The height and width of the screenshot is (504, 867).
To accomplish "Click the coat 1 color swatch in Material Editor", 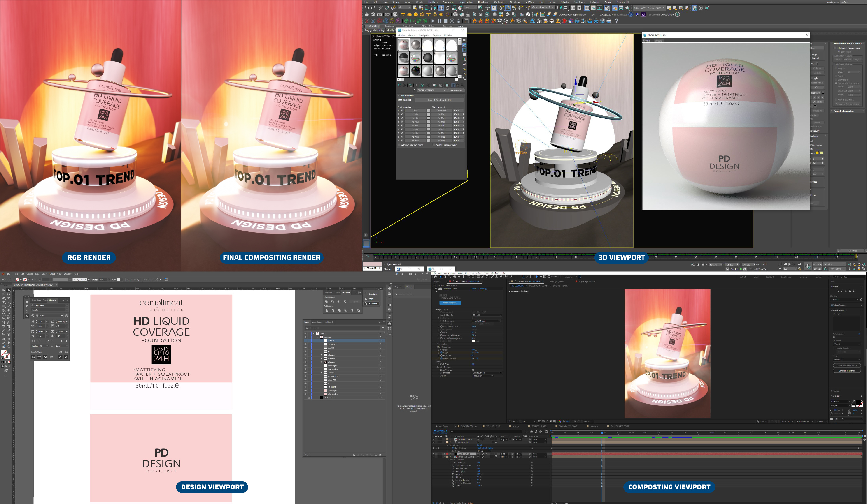I will [x=428, y=110].
